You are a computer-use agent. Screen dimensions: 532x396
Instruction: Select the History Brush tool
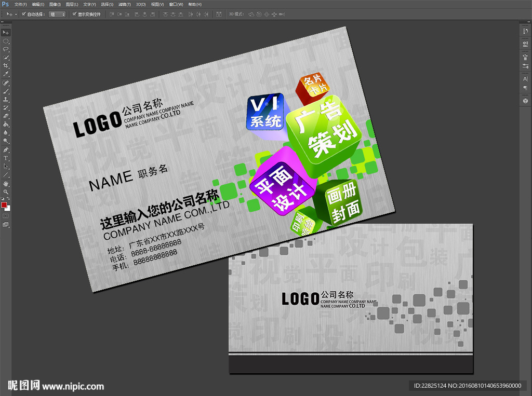coord(6,108)
